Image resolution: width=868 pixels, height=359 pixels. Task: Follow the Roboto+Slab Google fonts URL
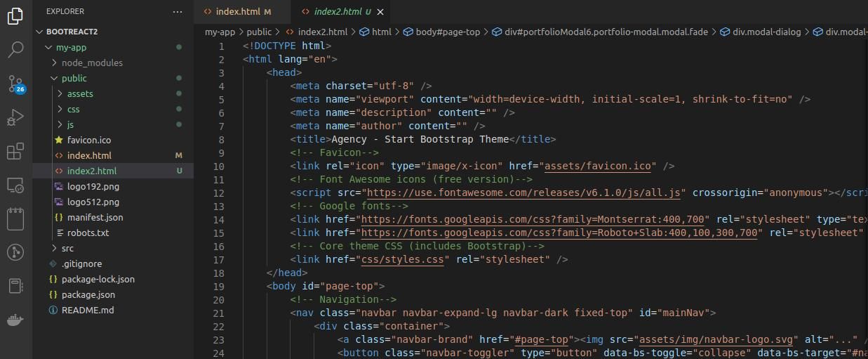(559, 233)
